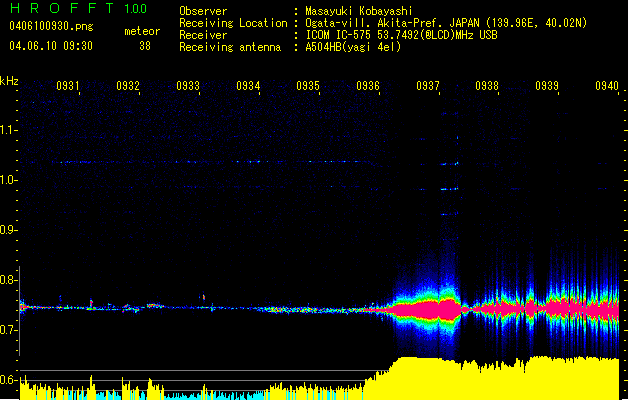Click the 0.9 kHz axis label
This screenshot has height=400, width=629.
click(x=8, y=230)
